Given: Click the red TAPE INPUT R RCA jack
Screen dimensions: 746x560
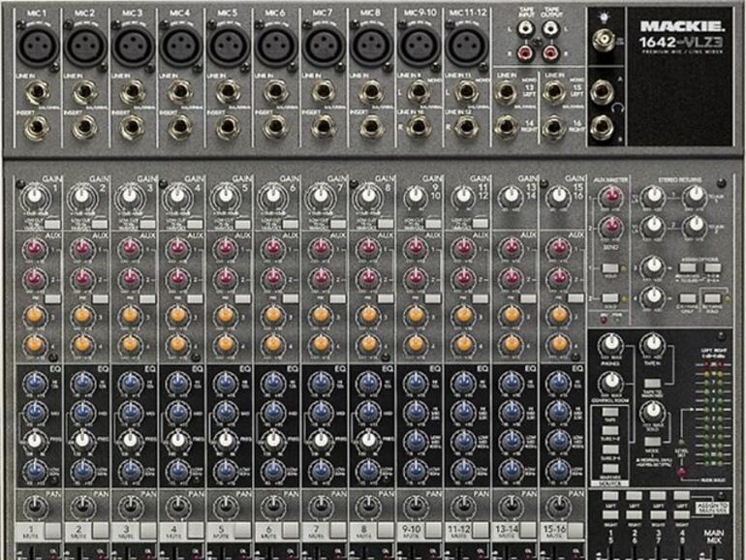Looking at the screenshot, I should pyautogui.click(x=525, y=52).
